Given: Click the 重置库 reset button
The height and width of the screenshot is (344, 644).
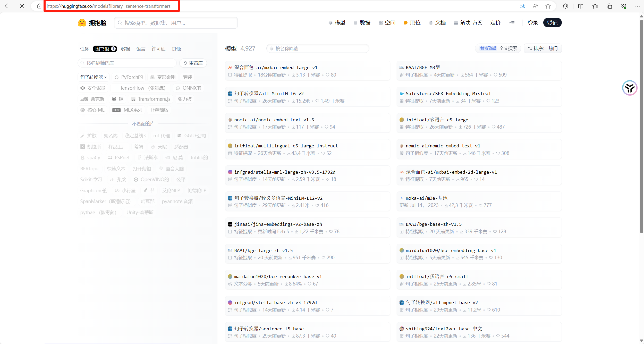Looking at the screenshot, I should click(x=193, y=63).
